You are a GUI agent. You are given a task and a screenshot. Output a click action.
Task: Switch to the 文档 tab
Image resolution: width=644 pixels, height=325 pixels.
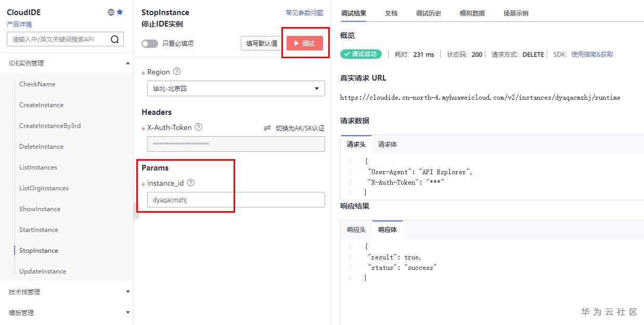391,13
